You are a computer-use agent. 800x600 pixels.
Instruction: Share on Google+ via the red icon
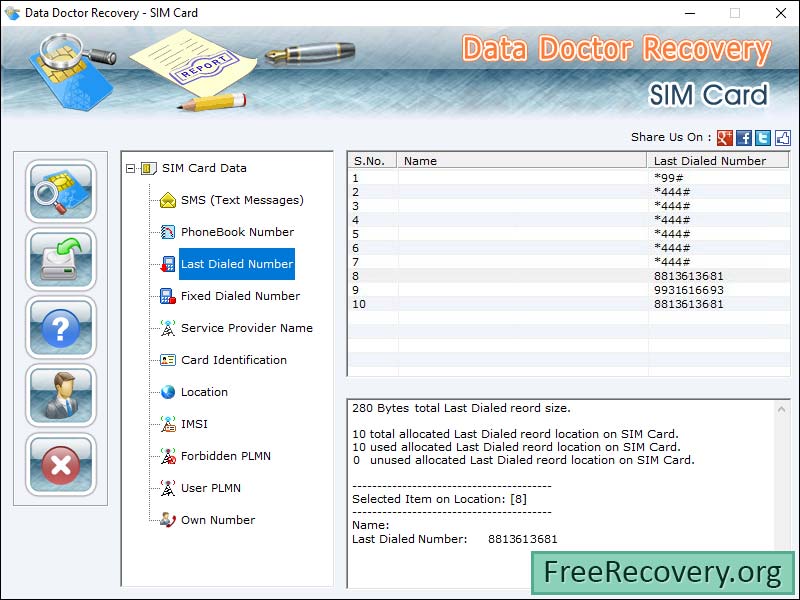pos(726,137)
